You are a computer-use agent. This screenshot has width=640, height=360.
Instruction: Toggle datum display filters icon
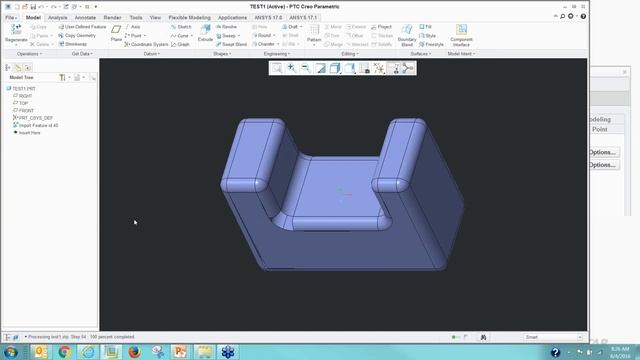coord(379,68)
